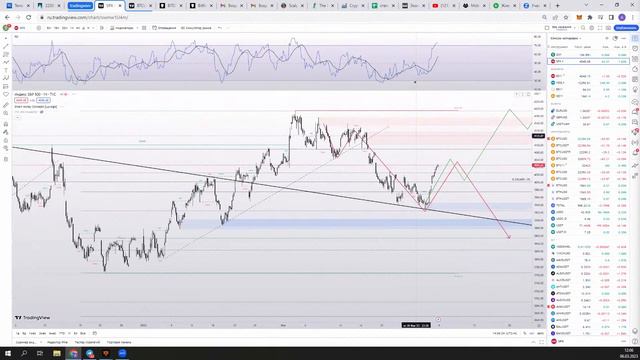
Task: Select the DXY row in watchlist
Action: 588,55
